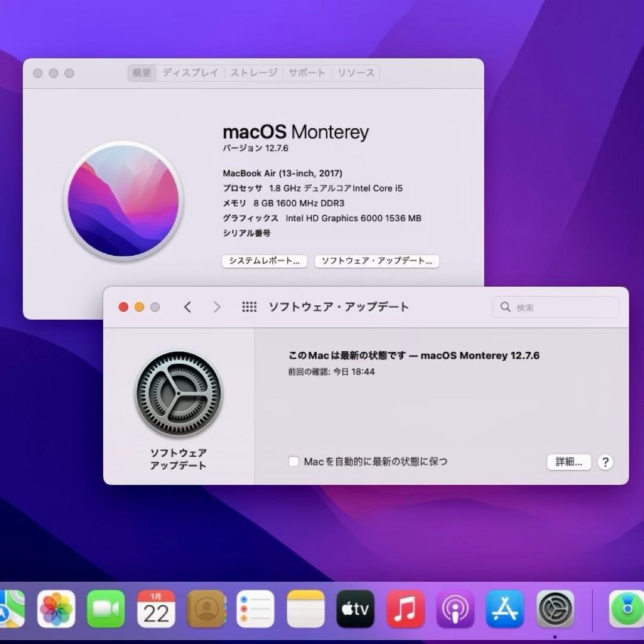Viewport: 644px width, 644px height.
Task: Click the システムレポート button
Action: (x=264, y=261)
